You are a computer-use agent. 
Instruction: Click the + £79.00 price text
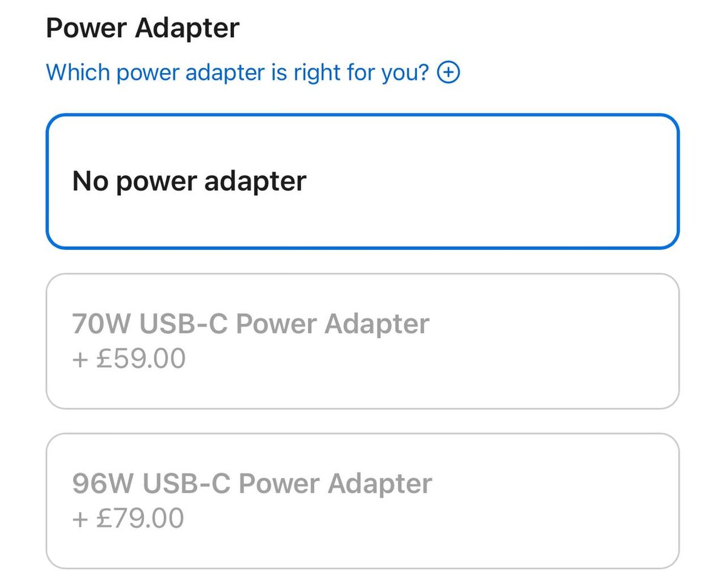pos(128,519)
